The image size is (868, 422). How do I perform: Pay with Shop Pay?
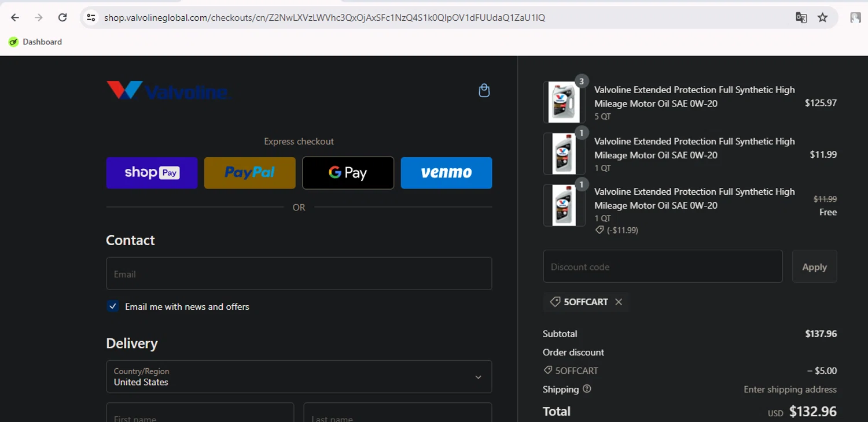point(152,173)
